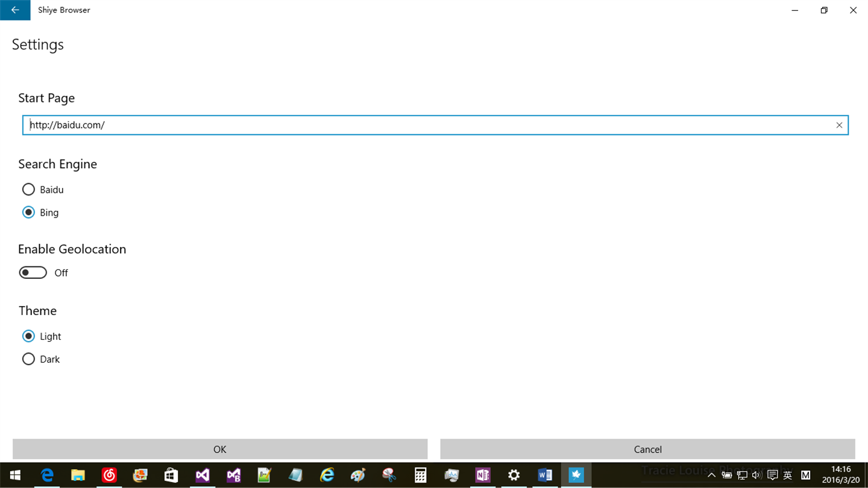
Task: Open network connection tray icon
Action: pyautogui.click(x=742, y=475)
